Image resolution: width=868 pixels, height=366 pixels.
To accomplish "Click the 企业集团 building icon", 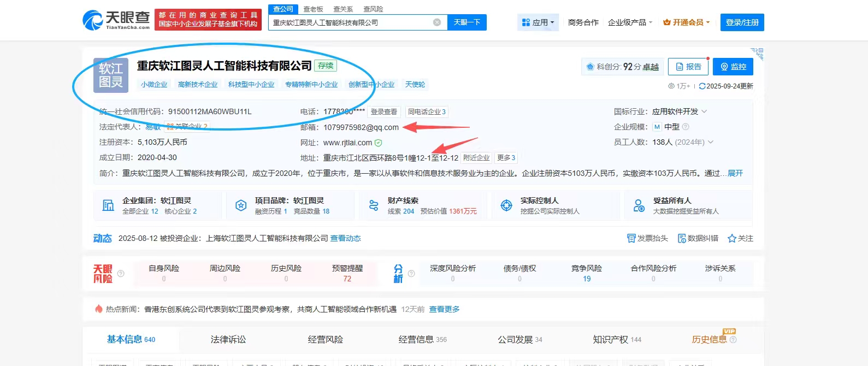I will 108,205.
